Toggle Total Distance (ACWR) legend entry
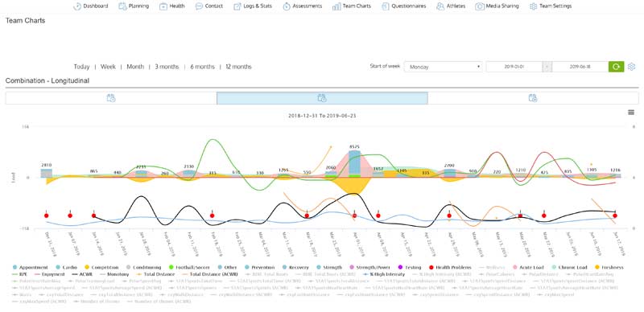The image size is (644, 312). pos(211,274)
